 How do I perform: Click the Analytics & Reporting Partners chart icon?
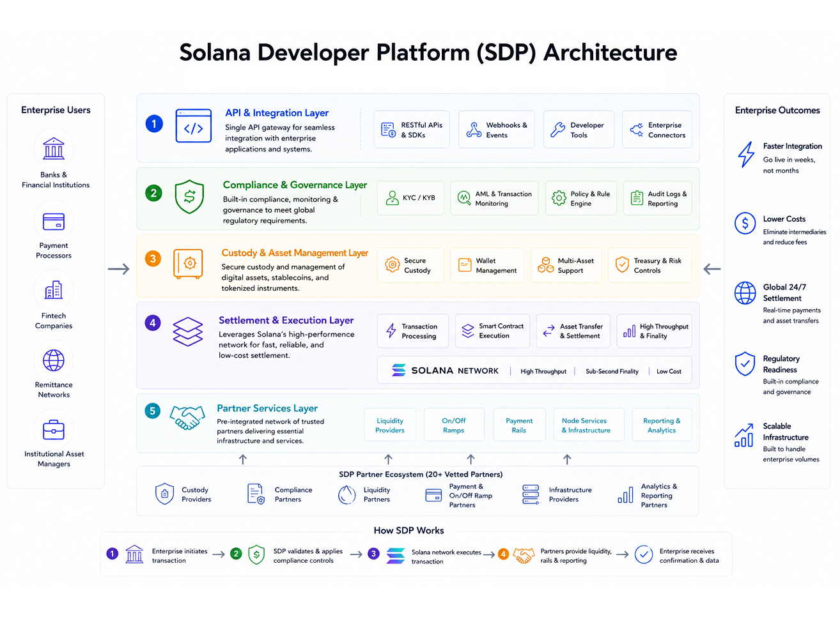point(626,494)
